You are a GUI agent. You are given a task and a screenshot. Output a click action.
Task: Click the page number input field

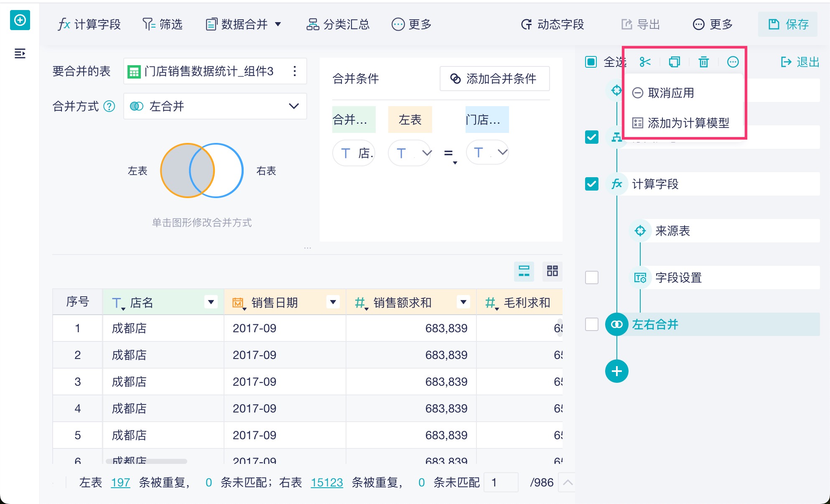tap(500, 483)
